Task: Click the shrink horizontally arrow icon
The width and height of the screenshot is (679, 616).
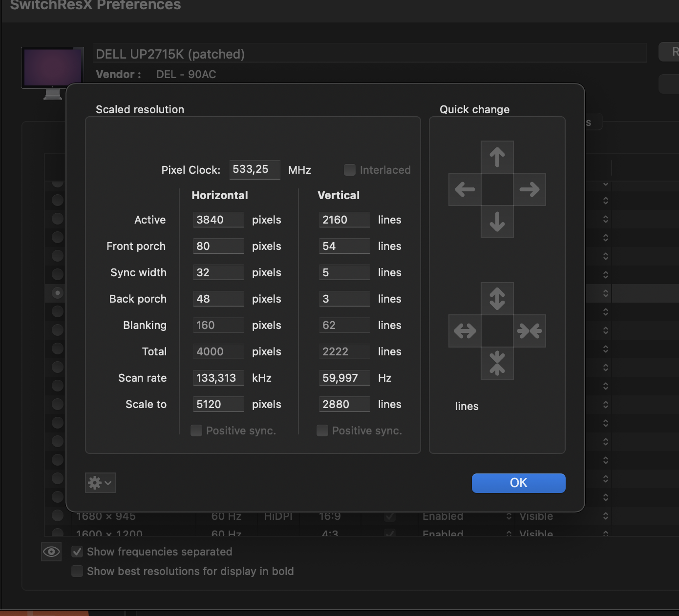Action: (530, 331)
